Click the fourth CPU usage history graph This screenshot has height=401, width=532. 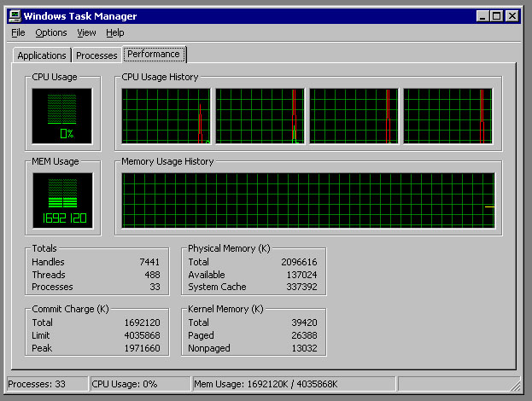(447, 116)
